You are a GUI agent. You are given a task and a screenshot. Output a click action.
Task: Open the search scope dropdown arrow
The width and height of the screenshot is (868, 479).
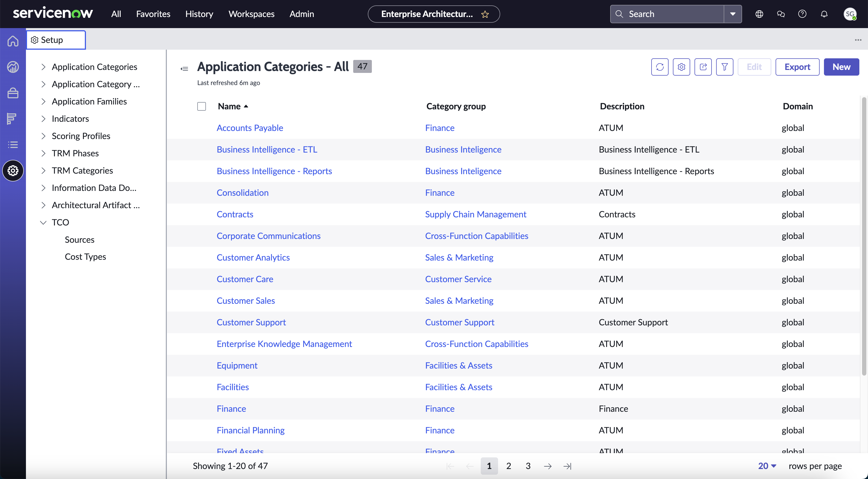tap(733, 14)
